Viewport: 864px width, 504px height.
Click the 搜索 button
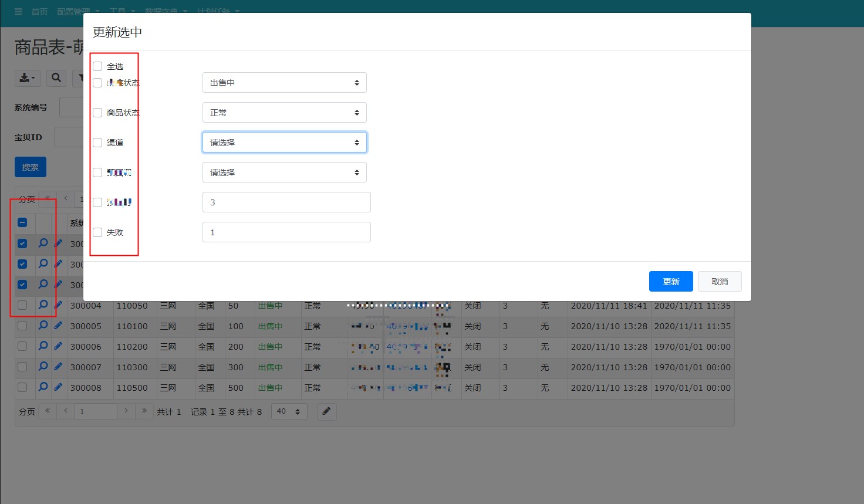click(x=31, y=167)
